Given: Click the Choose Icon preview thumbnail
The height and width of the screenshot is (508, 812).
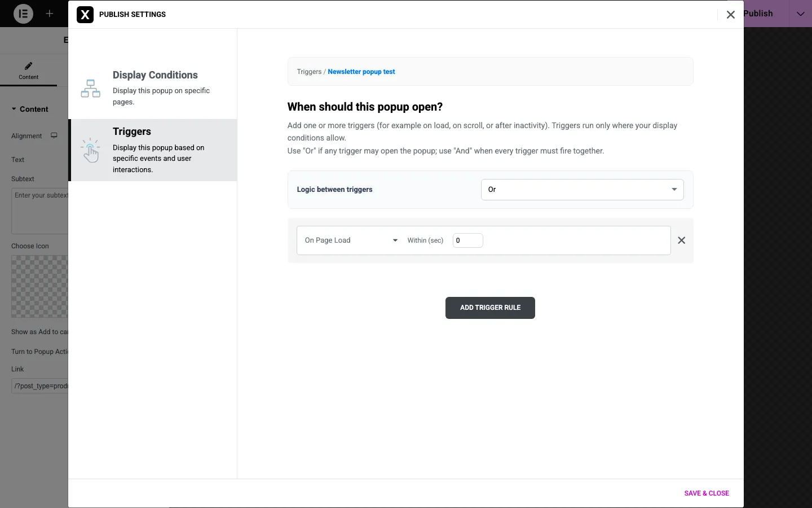Looking at the screenshot, I should tap(39, 286).
